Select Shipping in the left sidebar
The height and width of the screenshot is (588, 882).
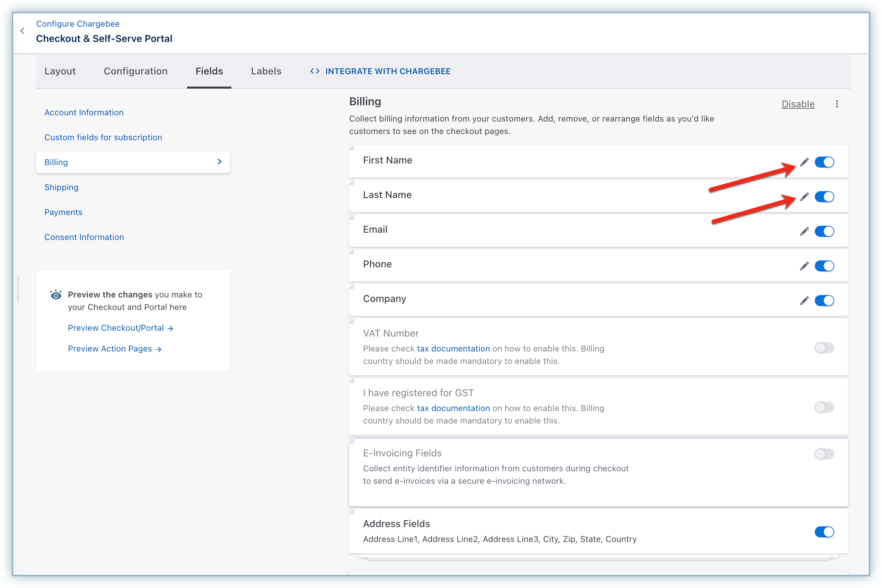tap(61, 187)
